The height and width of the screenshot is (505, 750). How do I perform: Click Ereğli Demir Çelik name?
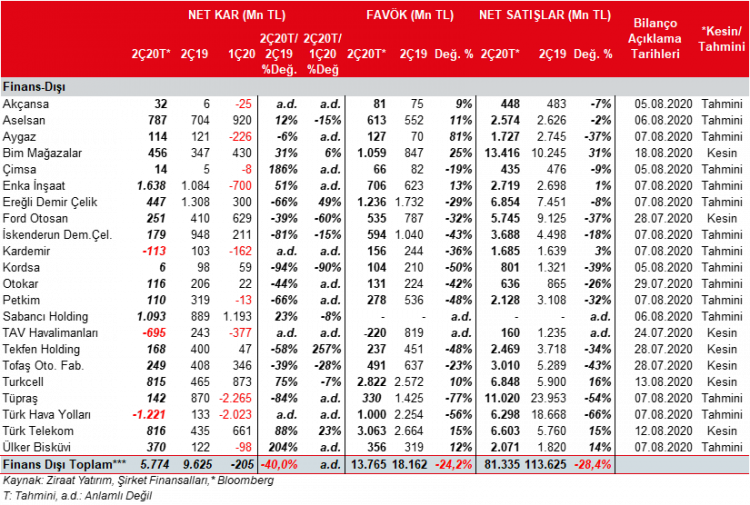click(50, 202)
